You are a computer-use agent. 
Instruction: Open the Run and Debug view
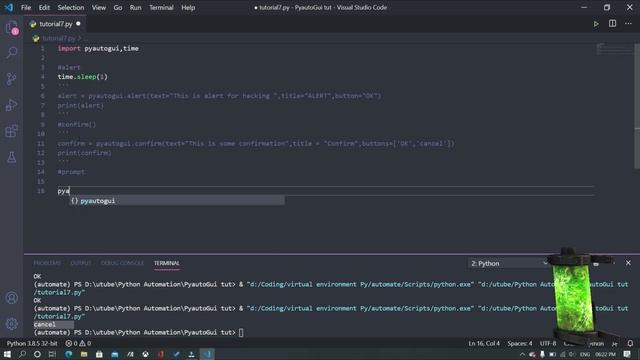point(11,105)
